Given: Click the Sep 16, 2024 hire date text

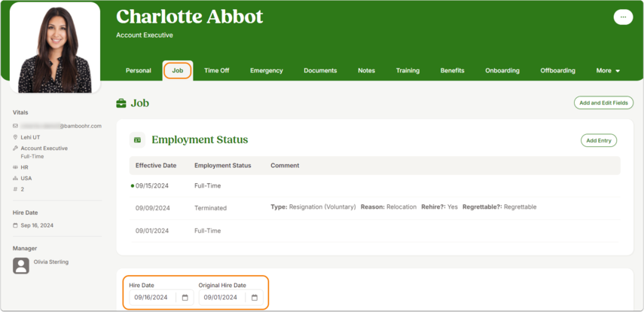Looking at the screenshot, I should point(37,225).
